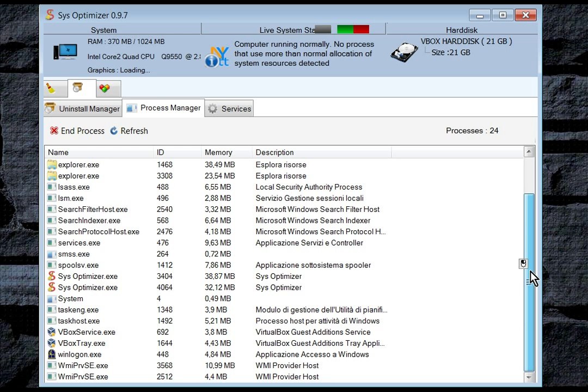Click the services.exe process icon
This screenshot has height=392, width=588.
(52, 243)
